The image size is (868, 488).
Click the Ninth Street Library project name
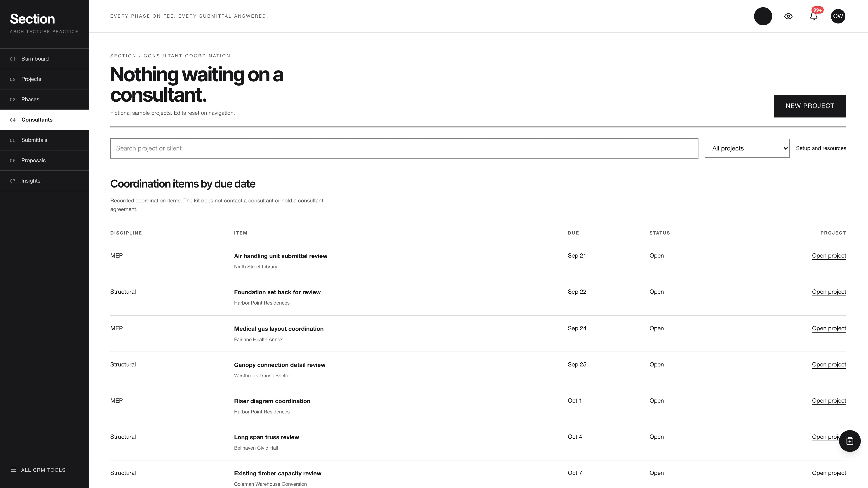tap(255, 267)
